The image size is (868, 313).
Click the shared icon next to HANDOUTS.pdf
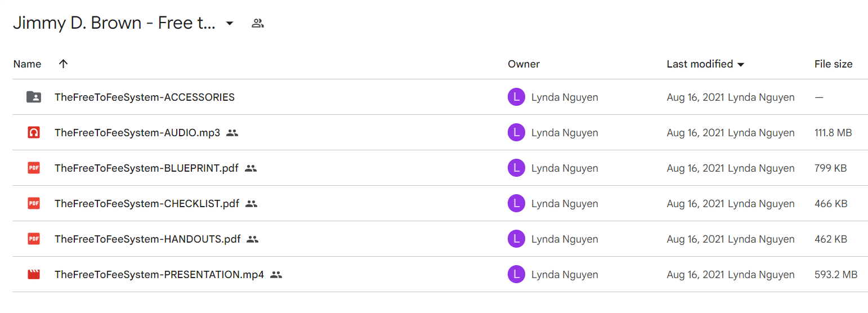(253, 239)
